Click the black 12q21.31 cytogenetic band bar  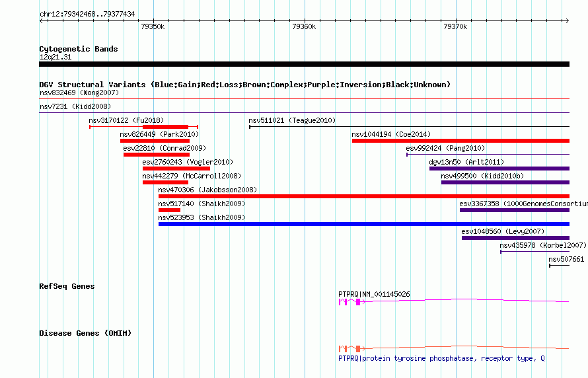click(304, 64)
